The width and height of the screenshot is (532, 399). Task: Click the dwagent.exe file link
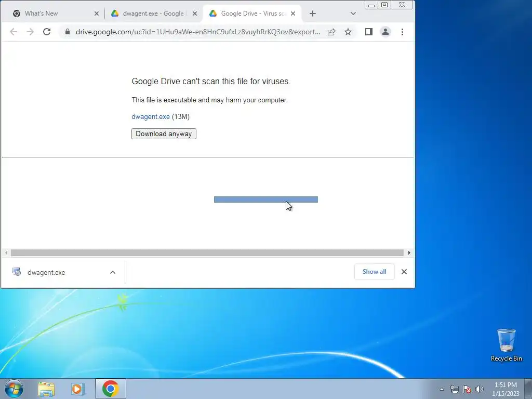point(151,117)
